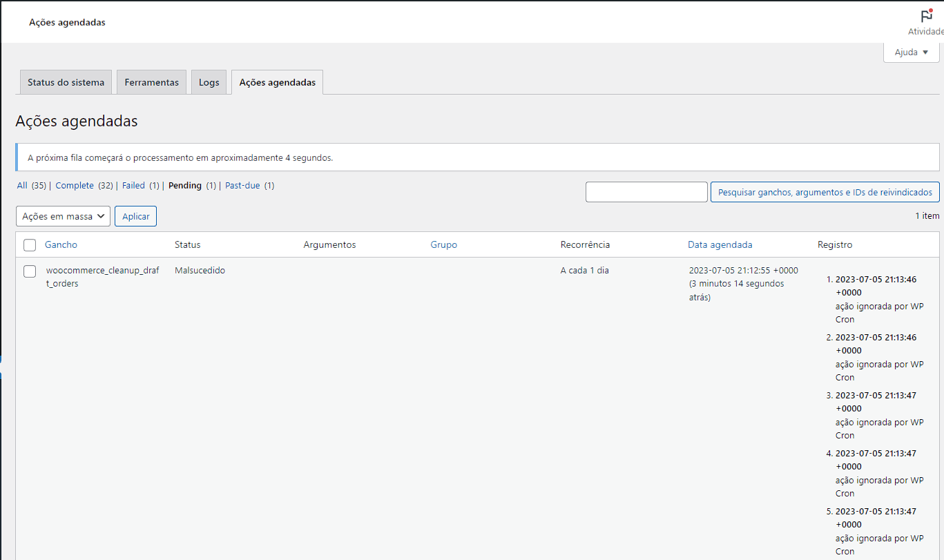944x560 pixels.
Task: Sort by Data agendada column
Action: click(720, 244)
